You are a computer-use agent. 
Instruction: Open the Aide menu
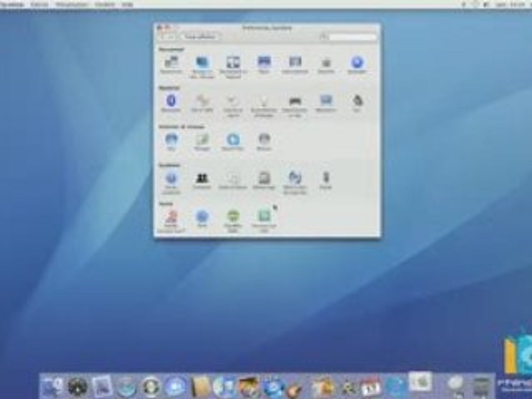[x=127, y=4]
